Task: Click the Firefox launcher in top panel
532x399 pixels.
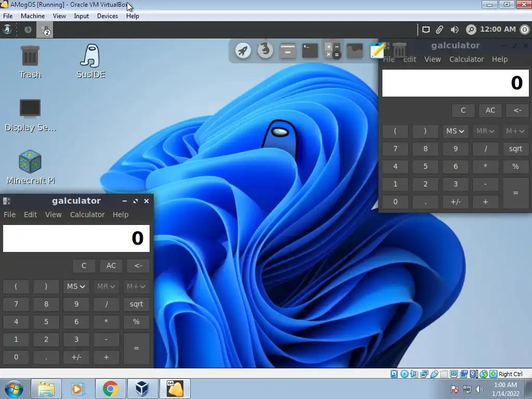Action: (x=28, y=30)
